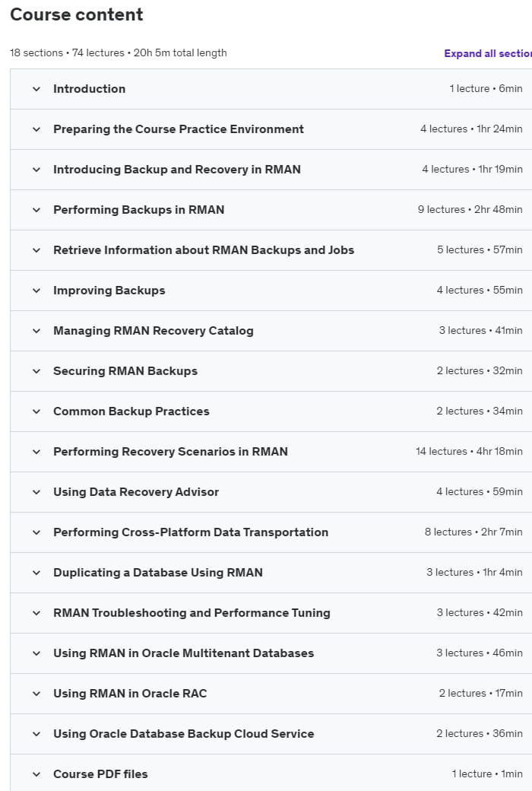Select Performing Recovery Scenarios in RMAN title

point(170,452)
